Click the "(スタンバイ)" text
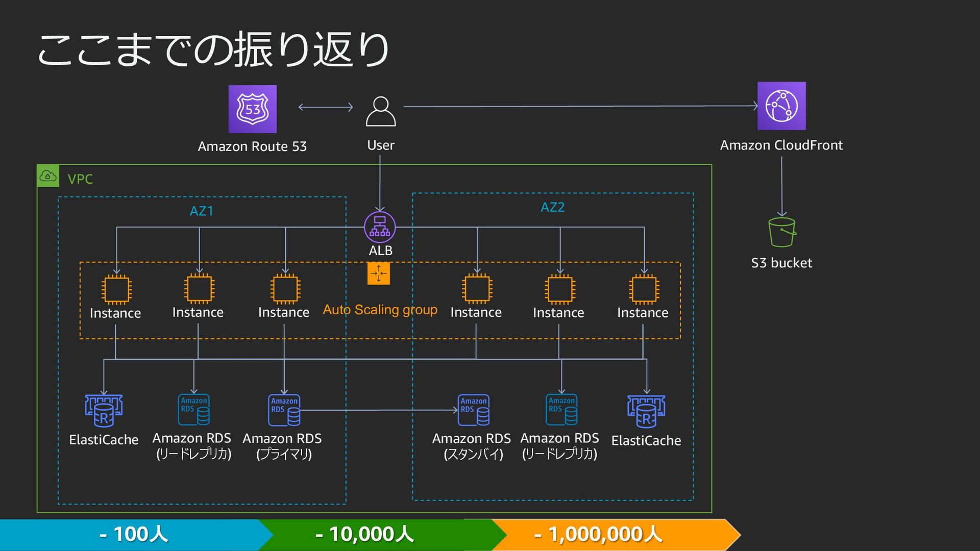The width and height of the screenshot is (980, 551). click(474, 454)
